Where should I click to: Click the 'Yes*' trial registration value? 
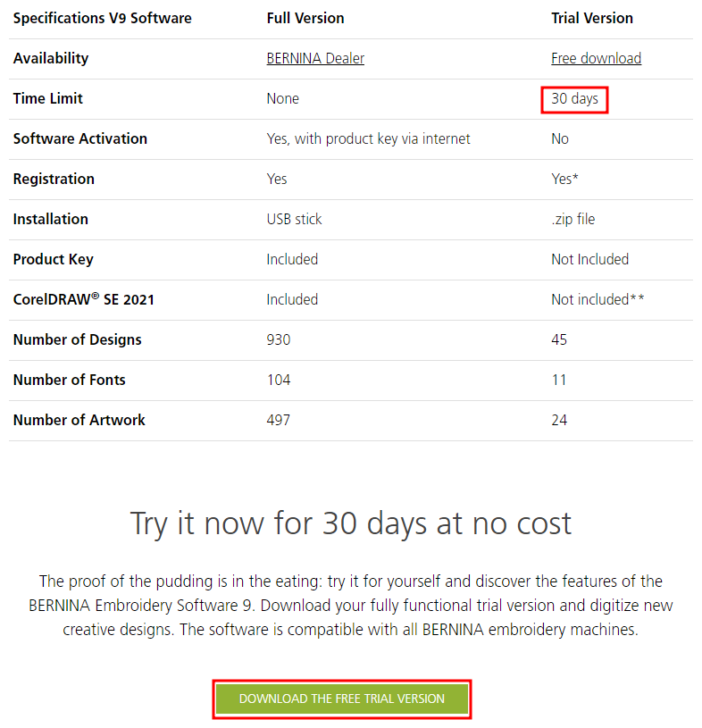click(x=564, y=180)
